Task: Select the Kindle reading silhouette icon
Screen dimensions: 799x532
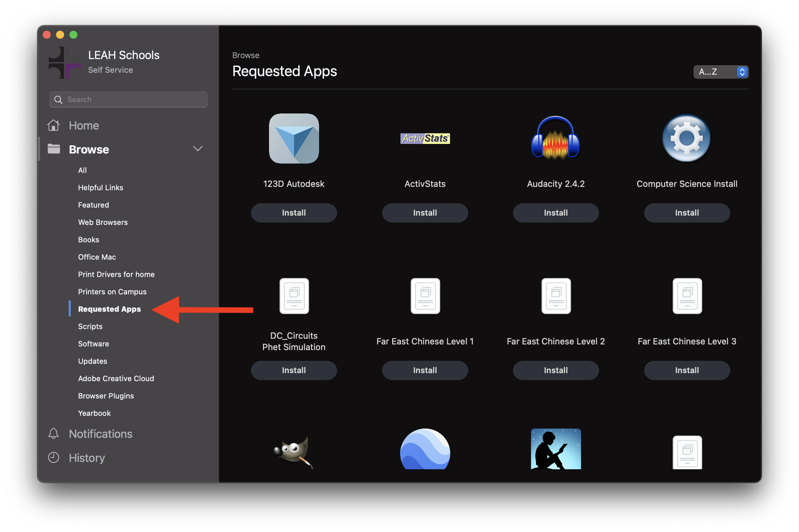Action: tap(556, 449)
